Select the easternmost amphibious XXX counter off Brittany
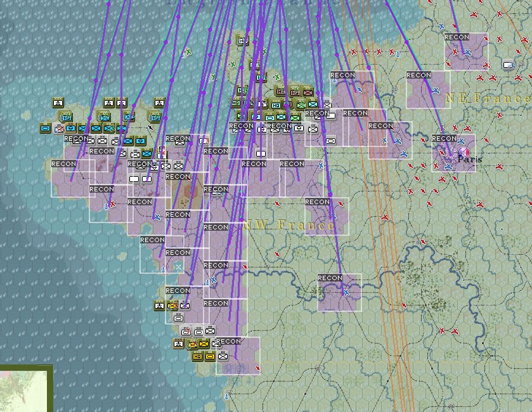The image size is (532, 412). coord(159,103)
